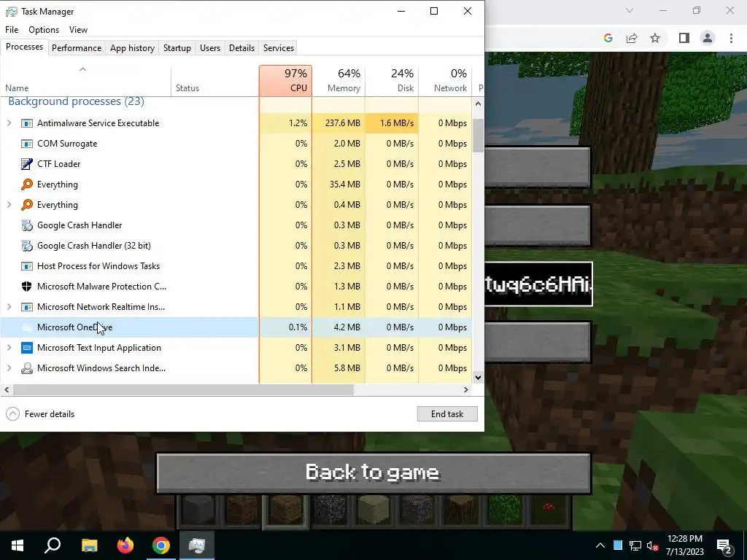Open the File menu
Viewport: 747px width, 560px height.
click(x=12, y=29)
